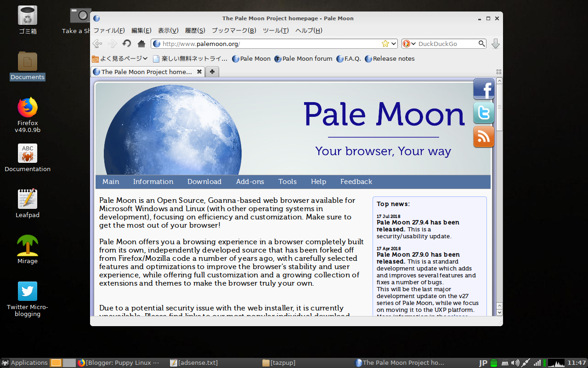Click Help in the site navigation

[318, 182]
